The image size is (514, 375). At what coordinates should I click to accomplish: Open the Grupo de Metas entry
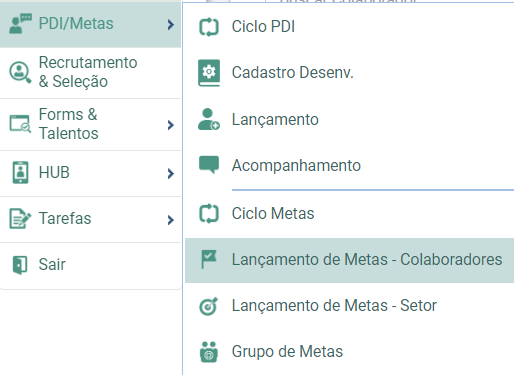click(x=349, y=352)
